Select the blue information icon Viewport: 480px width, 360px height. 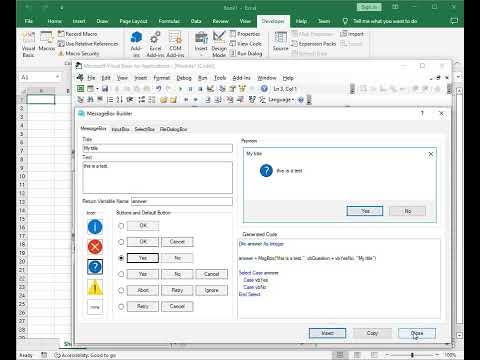click(x=95, y=227)
